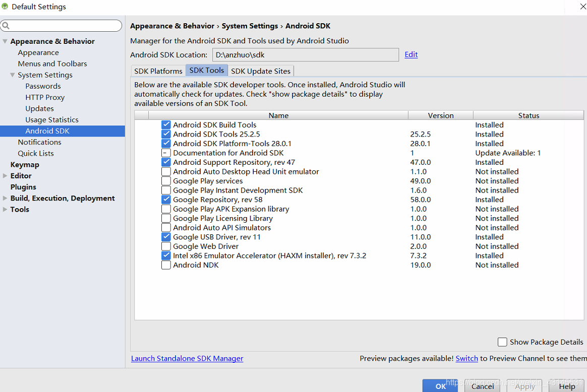Image resolution: width=587 pixels, height=392 pixels.
Task: Toggle Documentation for Android SDK checkbox
Action: pos(166,153)
